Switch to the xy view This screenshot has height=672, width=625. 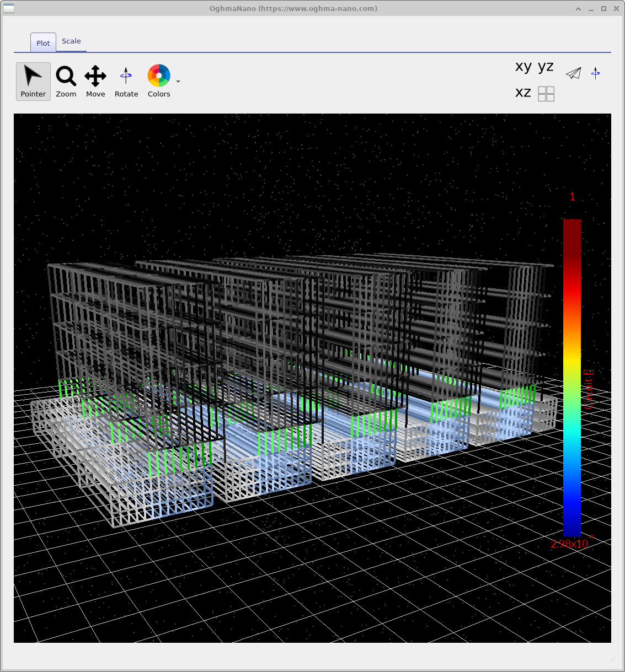(522, 66)
